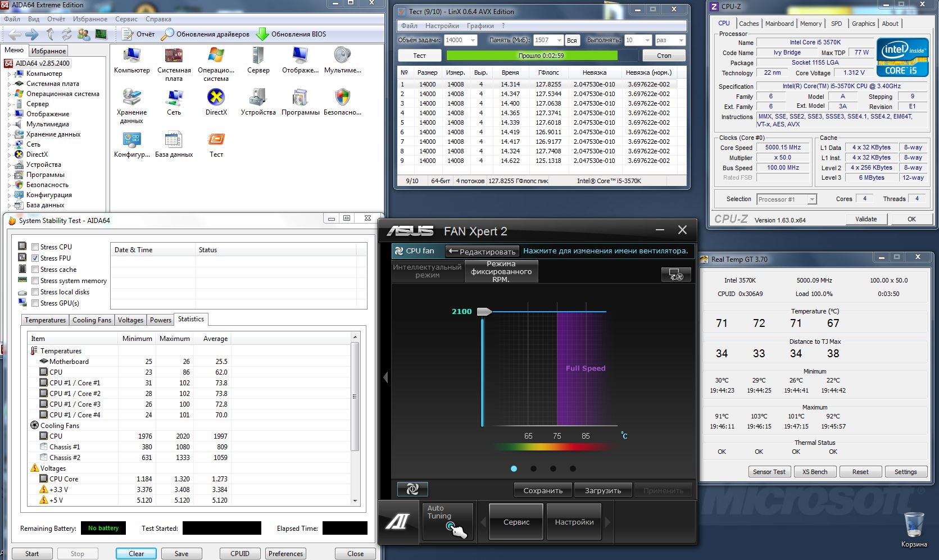The image size is (939, 560).
Task: Open the Компьютер icon in AIDA64 main pane
Action: [132, 60]
